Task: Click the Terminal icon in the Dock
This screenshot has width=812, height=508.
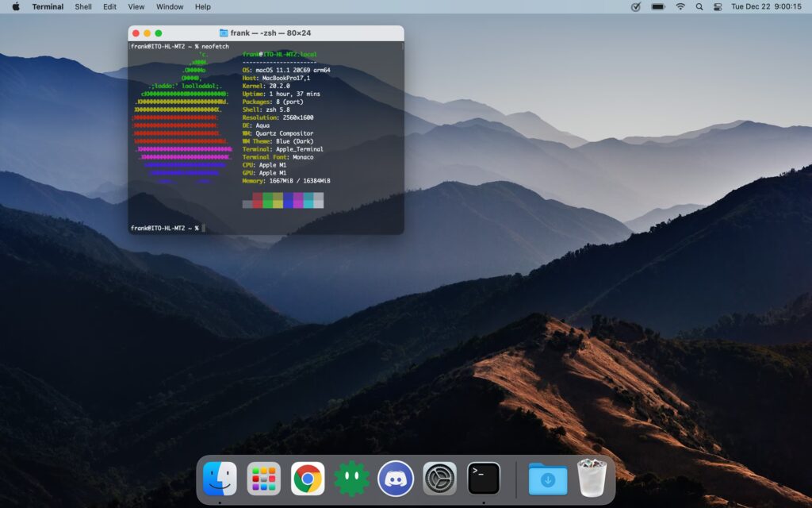Action: pyautogui.click(x=483, y=479)
